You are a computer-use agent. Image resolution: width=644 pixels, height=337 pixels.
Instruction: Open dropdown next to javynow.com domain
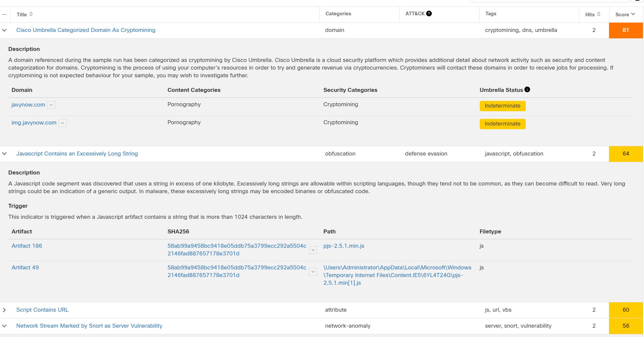tap(51, 105)
